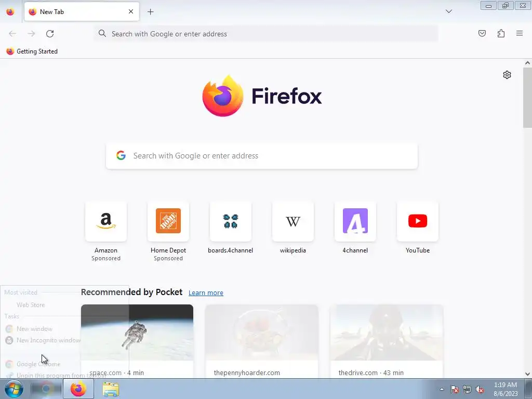Open the wikipedia shortcut tile
The width and height of the screenshot is (532, 399).
point(293,221)
